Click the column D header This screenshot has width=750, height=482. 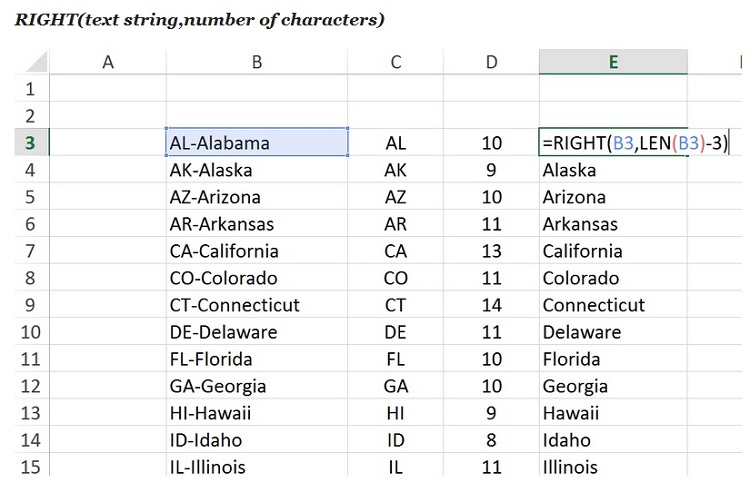click(x=491, y=62)
